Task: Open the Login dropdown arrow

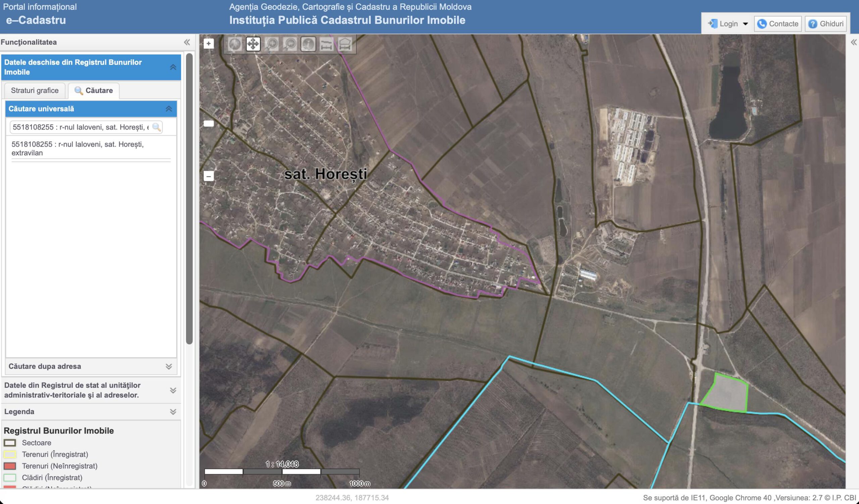Action: click(x=745, y=24)
